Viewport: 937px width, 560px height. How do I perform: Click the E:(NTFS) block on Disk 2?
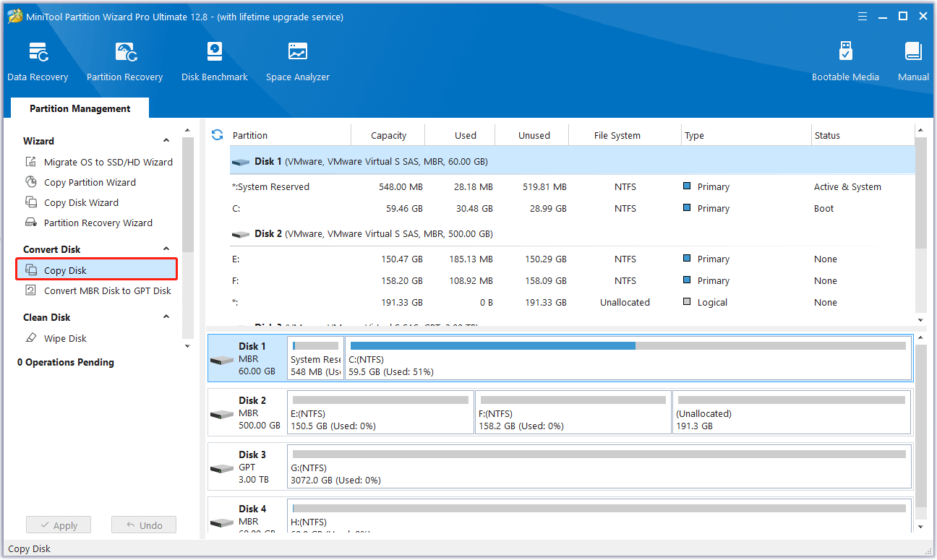(x=380, y=412)
